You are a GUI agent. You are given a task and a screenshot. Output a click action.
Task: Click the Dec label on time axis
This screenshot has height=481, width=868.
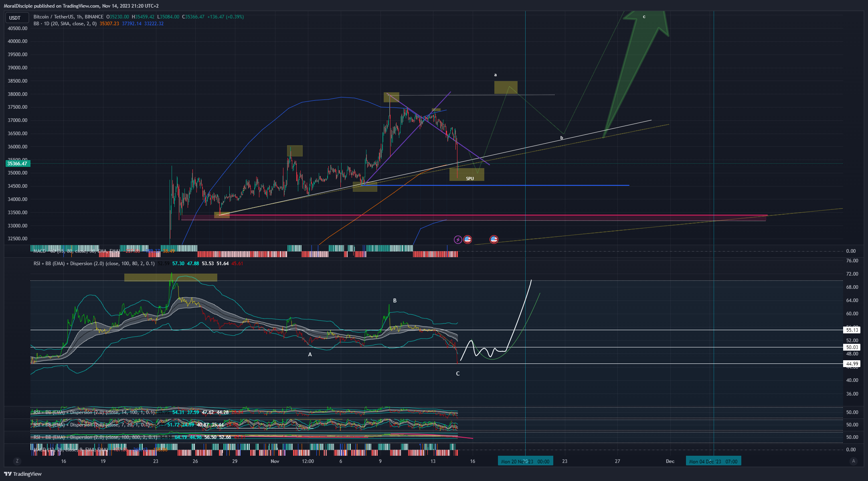point(670,461)
